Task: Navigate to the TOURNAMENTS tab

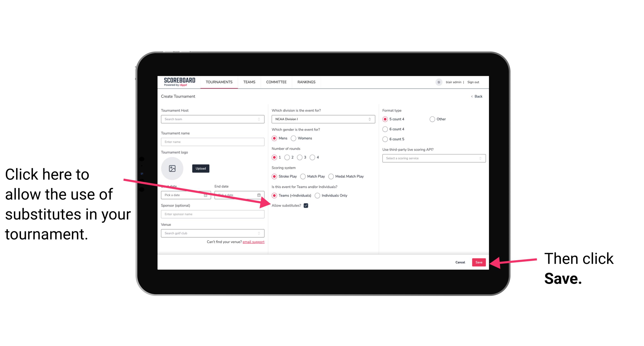Action: (x=219, y=82)
